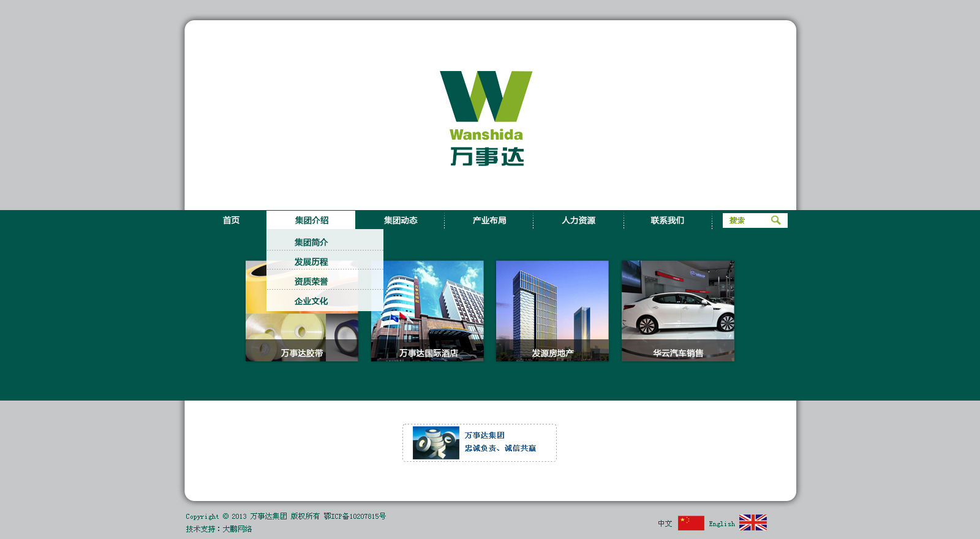This screenshot has width=980, height=539.
Task: Click the search magnifier icon
Action: (776, 221)
